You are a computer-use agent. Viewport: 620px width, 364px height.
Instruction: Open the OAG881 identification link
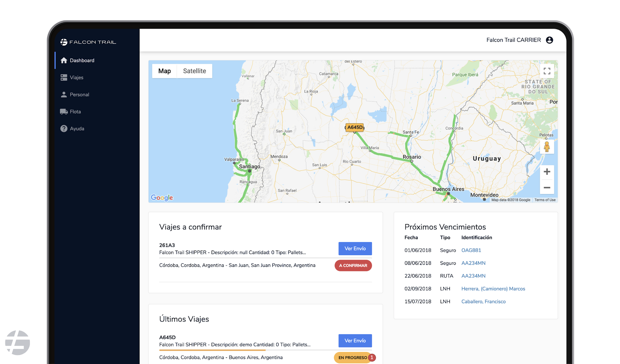pos(471,250)
